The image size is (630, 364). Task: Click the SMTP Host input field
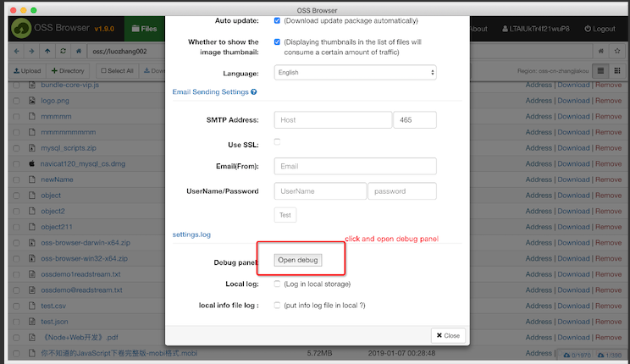pos(333,119)
